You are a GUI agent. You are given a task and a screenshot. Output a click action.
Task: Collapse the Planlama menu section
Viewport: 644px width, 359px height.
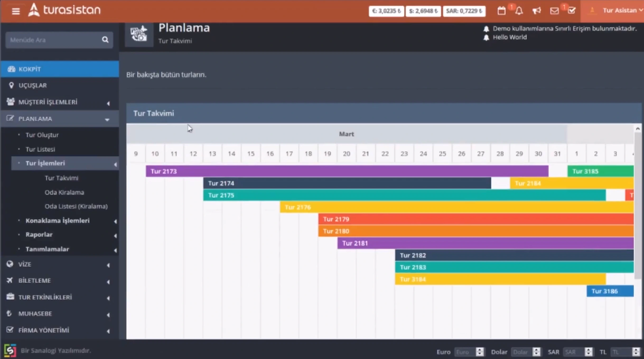(x=59, y=119)
